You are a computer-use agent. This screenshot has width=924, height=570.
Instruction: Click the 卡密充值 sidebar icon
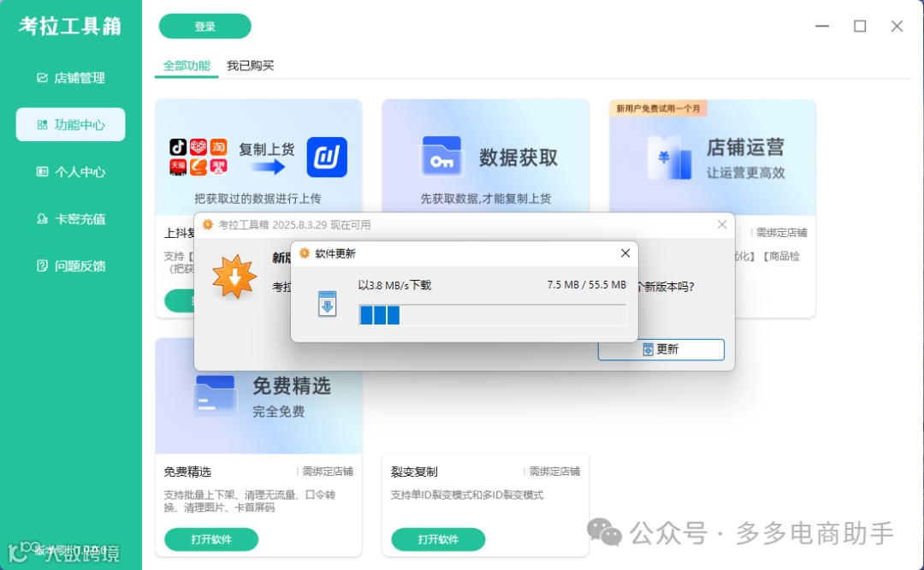42,219
